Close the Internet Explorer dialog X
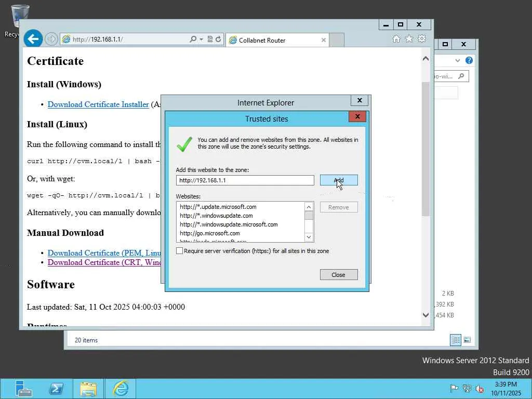 [x=360, y=100]
